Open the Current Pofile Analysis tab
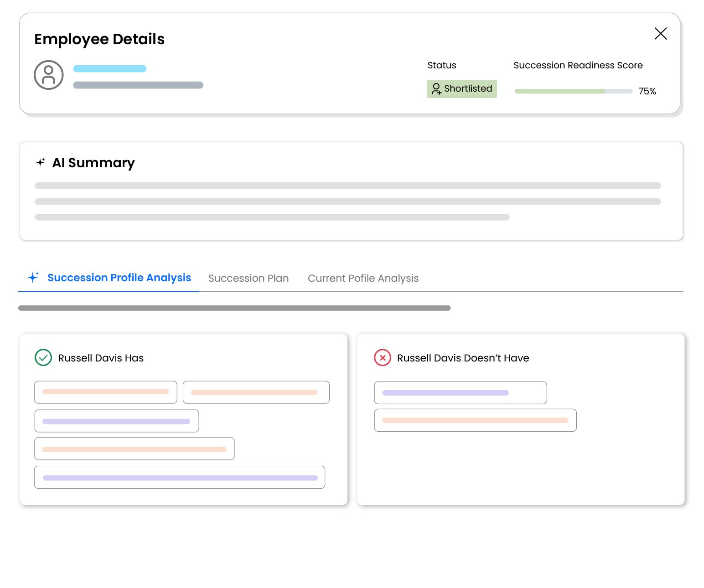 pyautogui.click(x=363, y=278)
